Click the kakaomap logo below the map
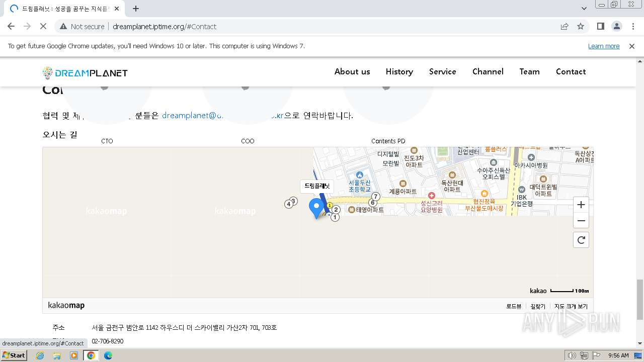The width and height of the screenshot is (644, 362). [66, 305]
